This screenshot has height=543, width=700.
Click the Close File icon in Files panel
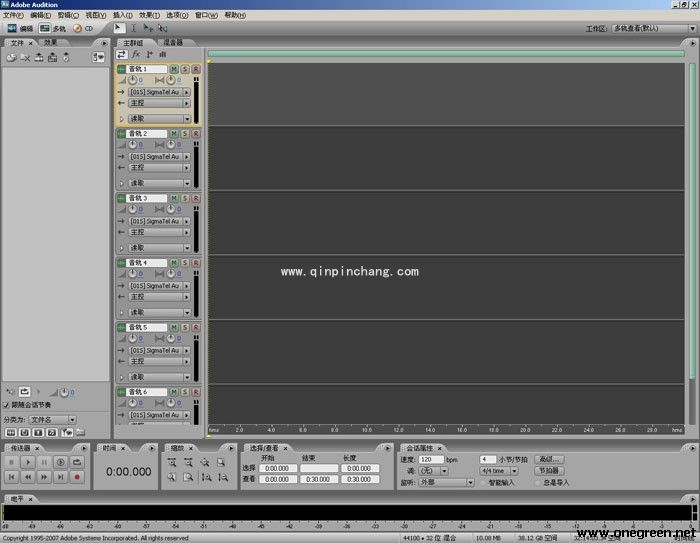[x=25, y=57]
